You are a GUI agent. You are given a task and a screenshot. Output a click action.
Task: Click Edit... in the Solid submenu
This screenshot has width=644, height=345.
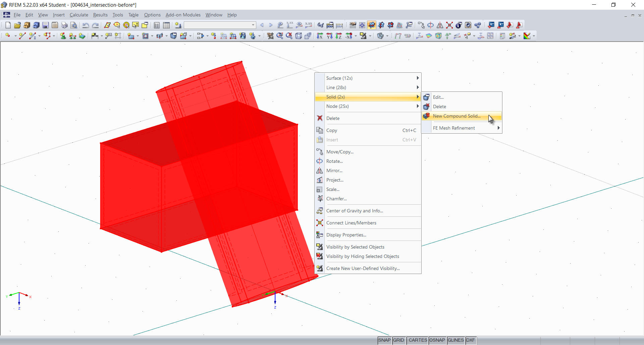pyautogui.click(x=438, y=97)
